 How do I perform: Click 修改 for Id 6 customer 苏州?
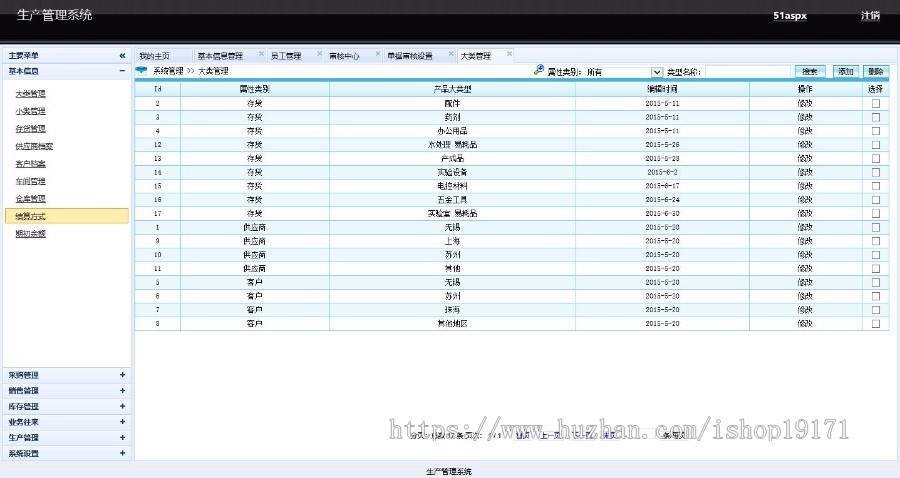(805, 296)
